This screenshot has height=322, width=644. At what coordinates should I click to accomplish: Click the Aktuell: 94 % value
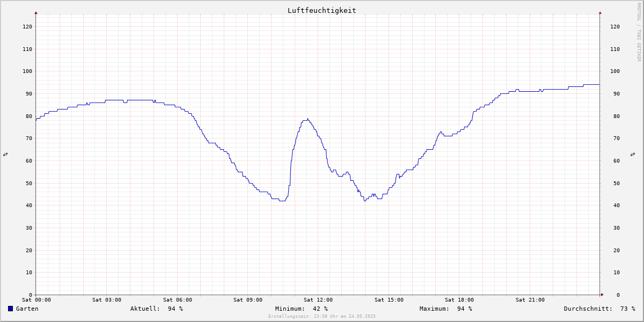pos(157,309)
